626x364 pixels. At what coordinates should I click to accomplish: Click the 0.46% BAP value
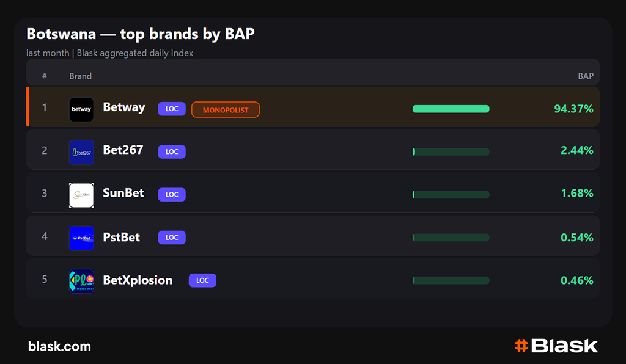pos(577,280)
